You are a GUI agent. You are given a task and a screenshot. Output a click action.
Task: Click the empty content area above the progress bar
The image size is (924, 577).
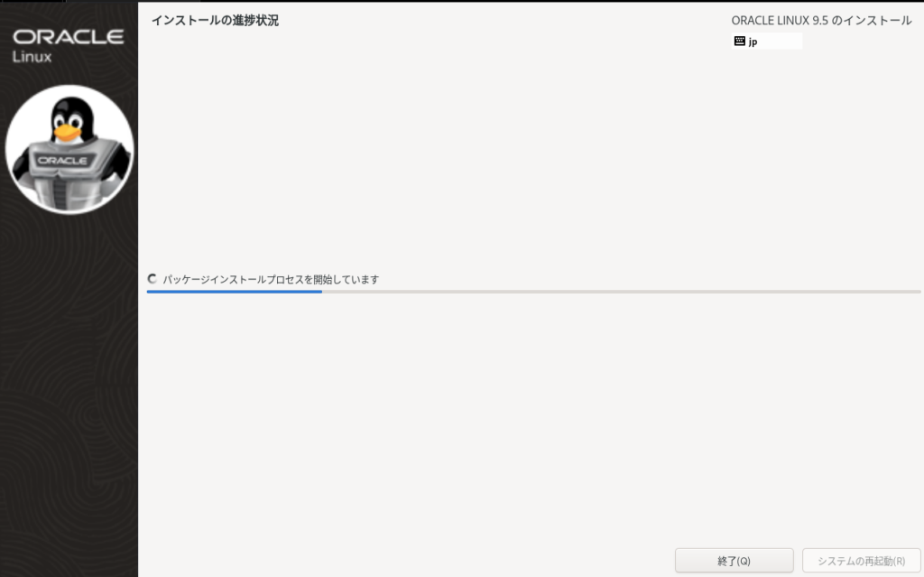532,154
